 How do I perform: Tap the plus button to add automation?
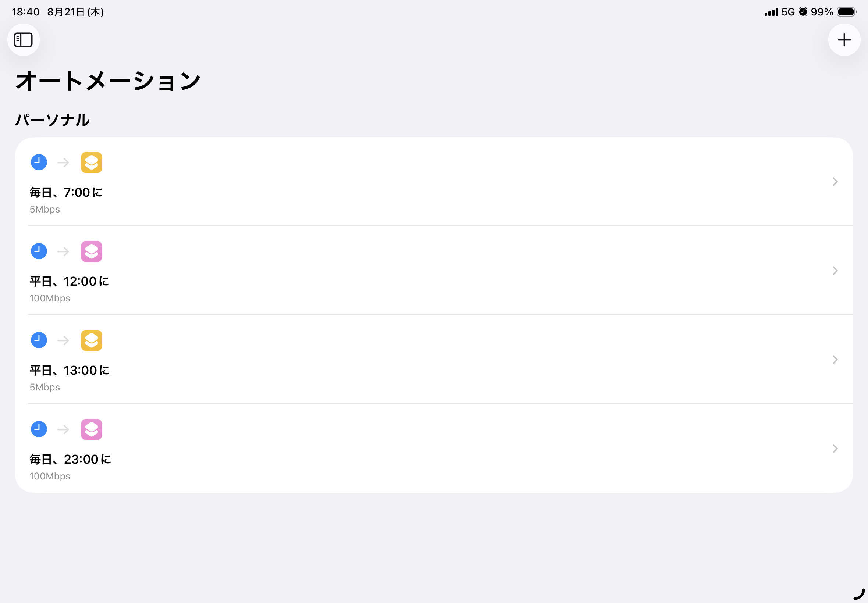pyautogui.click(x=844, y=40)
